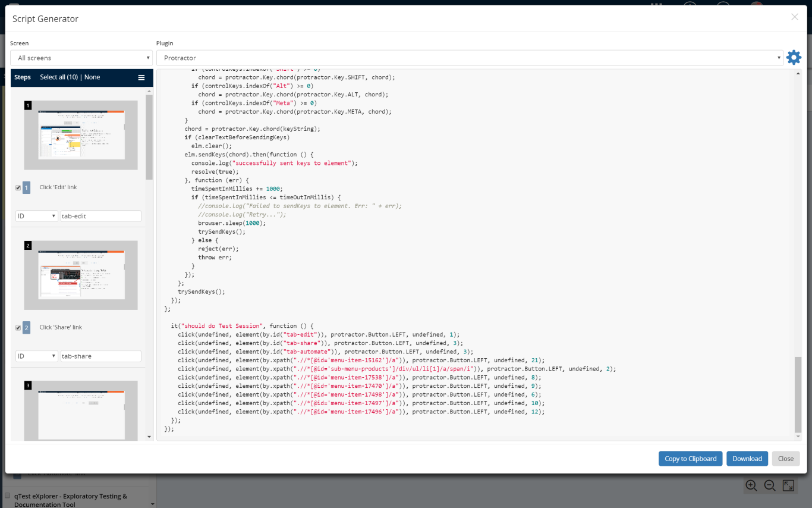This screenshot has width=812, height=508.
Task: Tick the qTest eXplorer checkbox
Action: (x=8, y=496)
